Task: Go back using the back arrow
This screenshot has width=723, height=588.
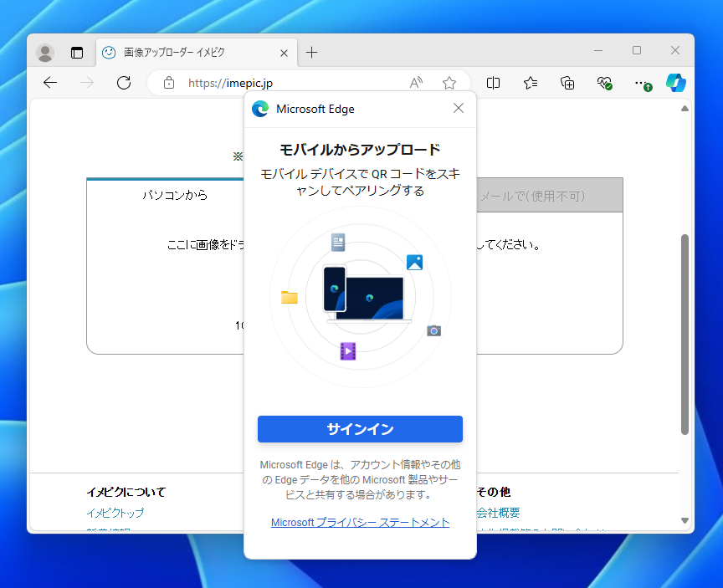Action: pyautogui.click(x=50, y=83)
